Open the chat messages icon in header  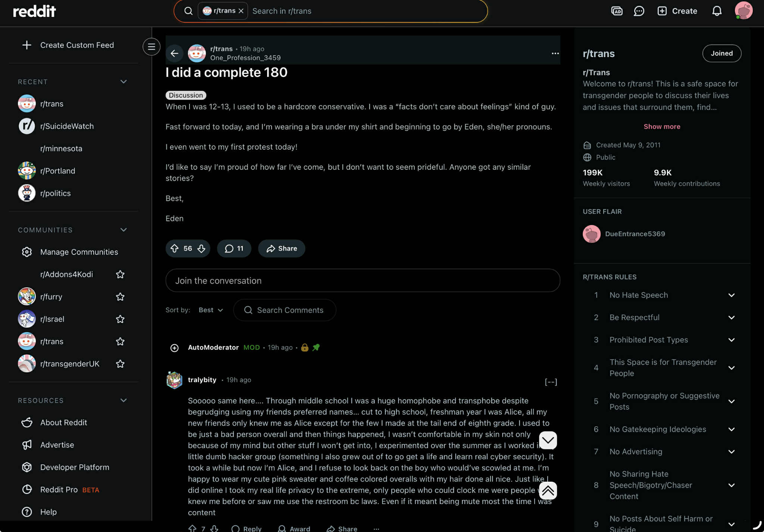[x=639, y=11]
